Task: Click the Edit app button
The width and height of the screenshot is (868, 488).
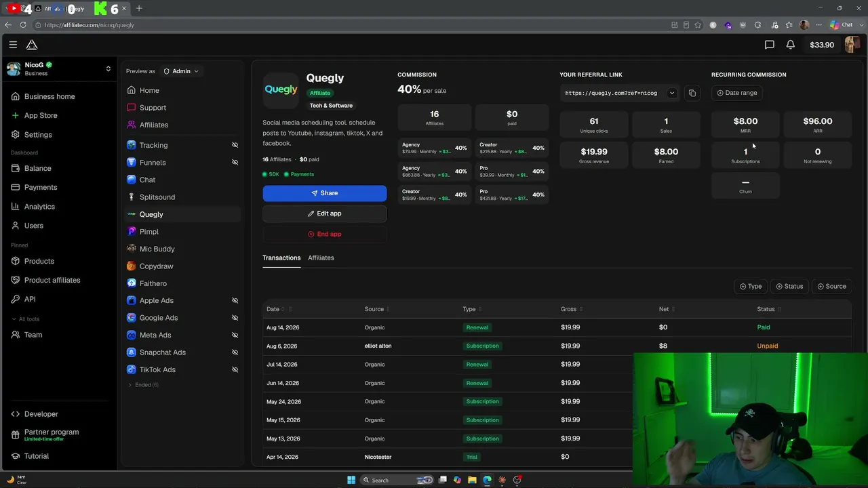Action: coord(325,213)
